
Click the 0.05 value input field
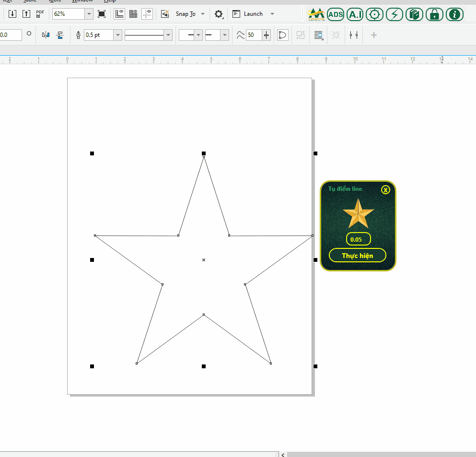358,239
